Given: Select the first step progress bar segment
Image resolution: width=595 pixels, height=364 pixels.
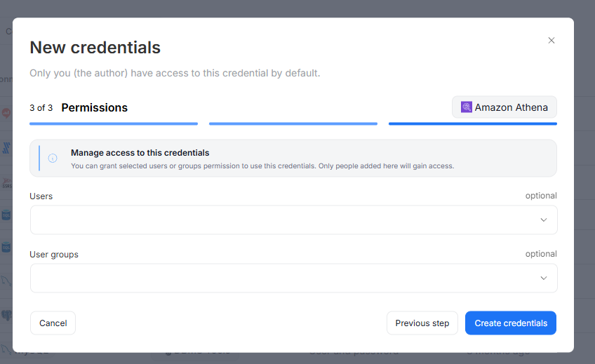Looking at the screenshot, I should tap(114, 124).
